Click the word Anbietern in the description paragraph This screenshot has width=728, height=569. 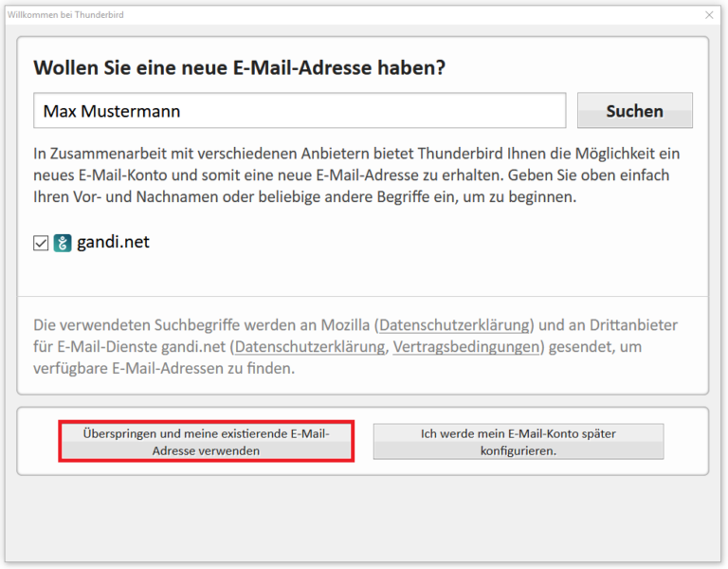(x=335, y=154)
